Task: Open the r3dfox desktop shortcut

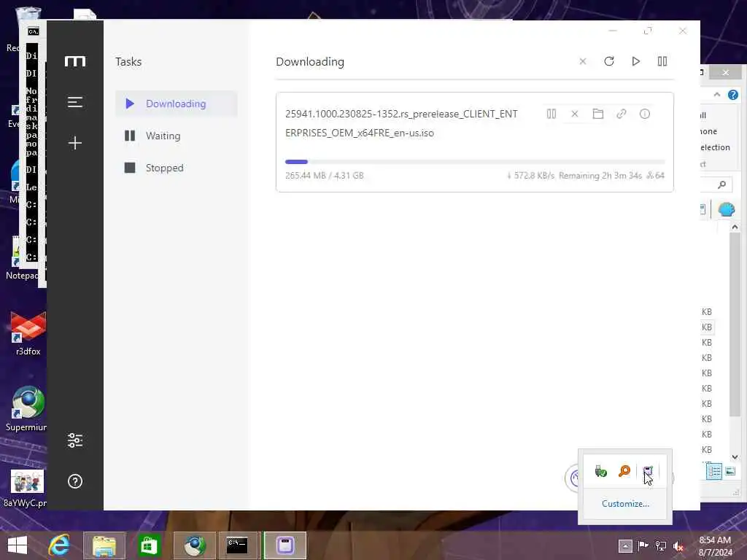Action: 28,333
